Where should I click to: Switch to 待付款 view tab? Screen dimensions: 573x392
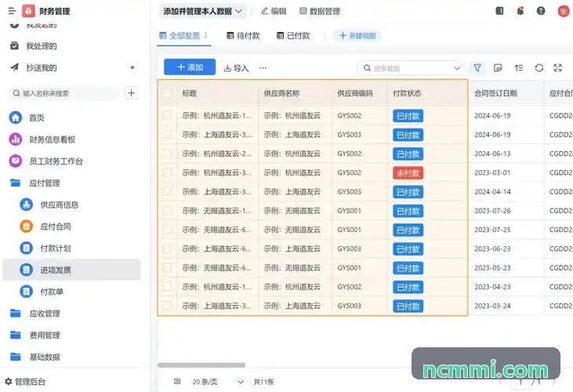click(x=243, y=36)
